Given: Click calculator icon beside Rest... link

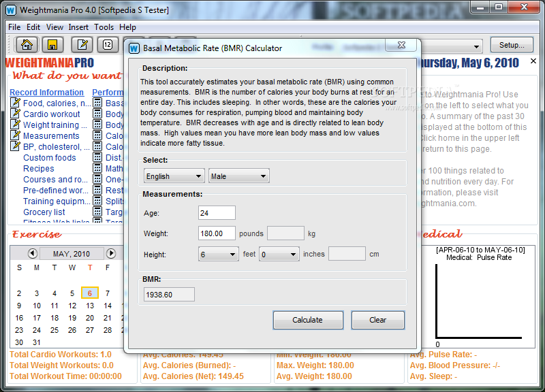Looking at the screenshot, I should (x=97, y=190).
